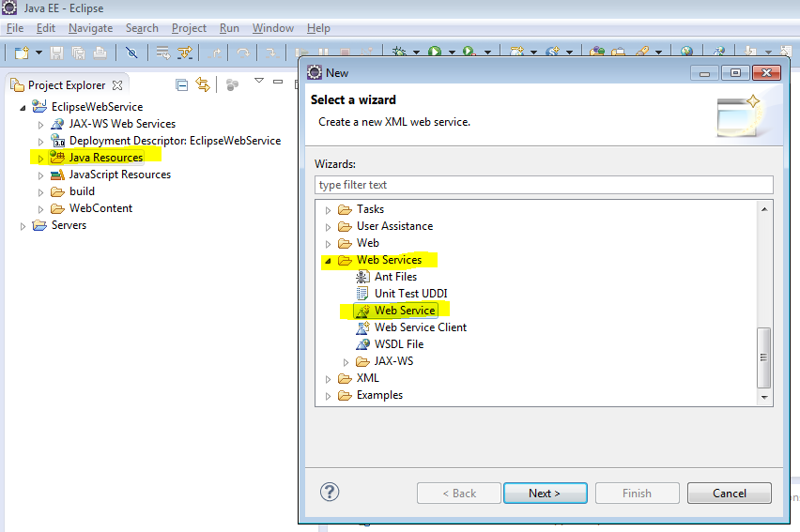Click the Step Over toolbar icon
The image size is (800, 532).
tap(243, 53)
